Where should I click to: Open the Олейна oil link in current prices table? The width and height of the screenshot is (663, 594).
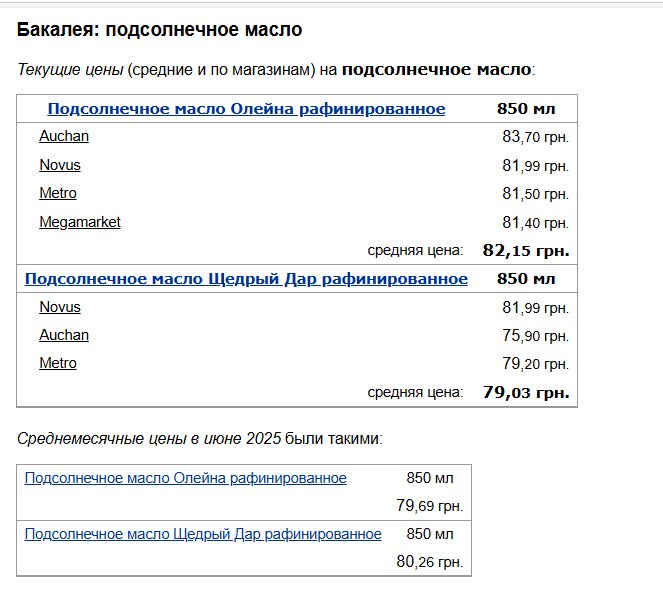click(x=246, y=109)
